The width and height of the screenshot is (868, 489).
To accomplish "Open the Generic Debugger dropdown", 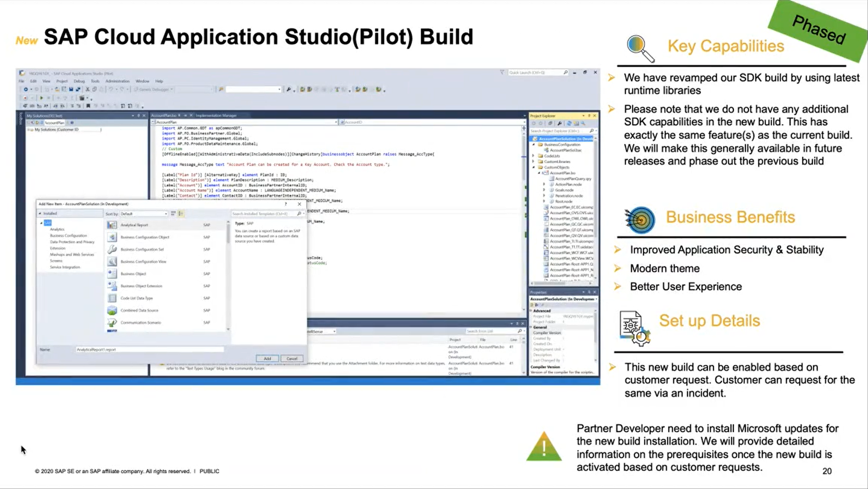I will pyautogui.click(x=154, y=90).
